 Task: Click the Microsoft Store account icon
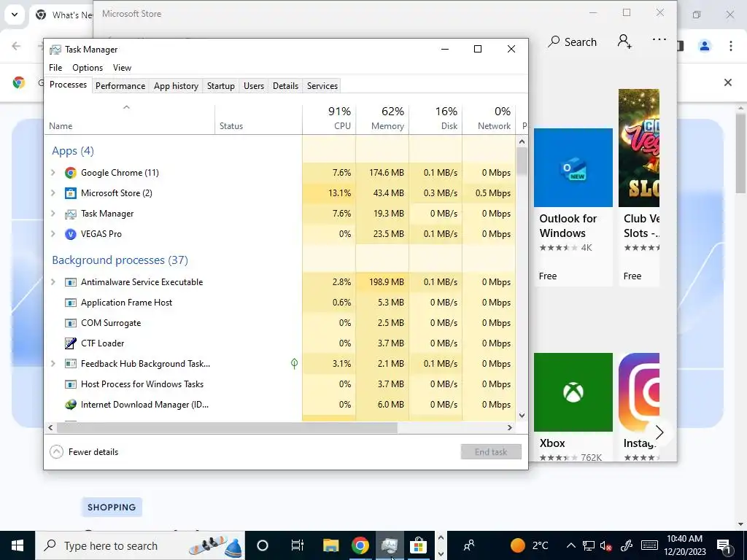624,42
